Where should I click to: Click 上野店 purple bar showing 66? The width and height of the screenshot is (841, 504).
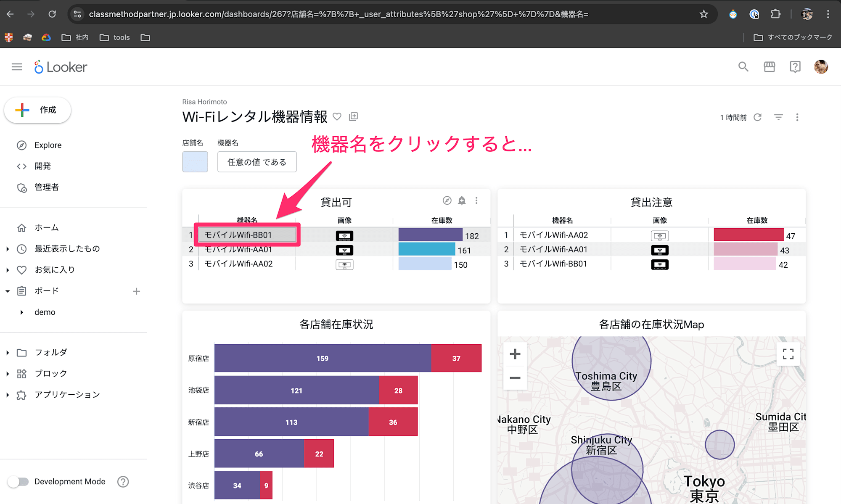coord(259,454)
